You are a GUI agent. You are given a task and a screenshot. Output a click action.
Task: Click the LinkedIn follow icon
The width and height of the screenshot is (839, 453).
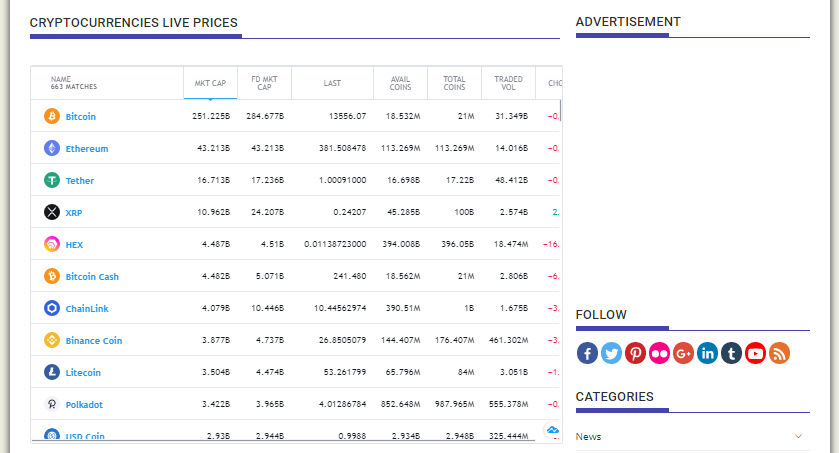[707, 353]
